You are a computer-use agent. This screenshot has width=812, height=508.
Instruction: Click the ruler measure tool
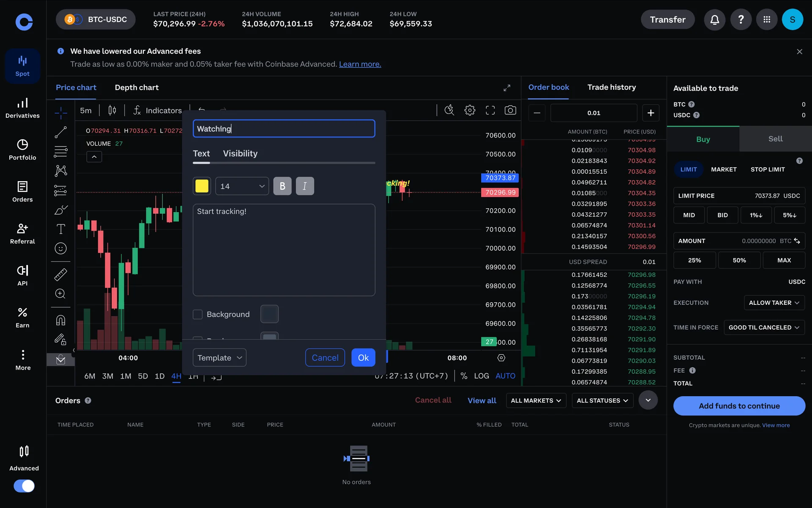point(60,274)
